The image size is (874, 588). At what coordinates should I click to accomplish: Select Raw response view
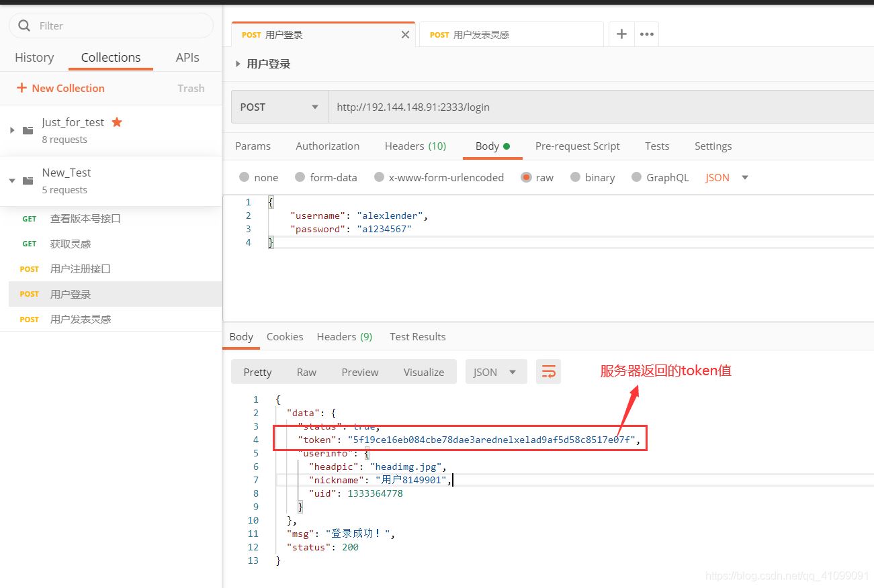[306, 372]
